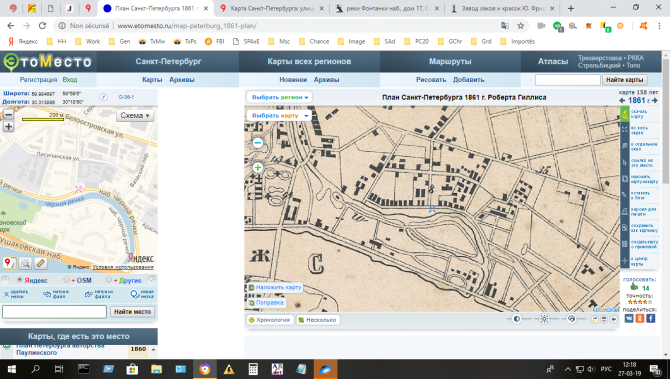Open the Маршруты menu section

(450, 62)
